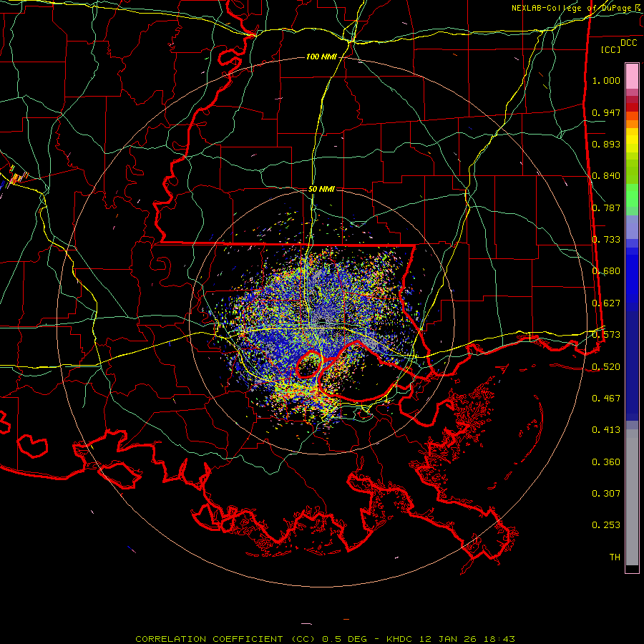Click the 0.360 legend value
The image size is (644, 644).
[606, 462]
